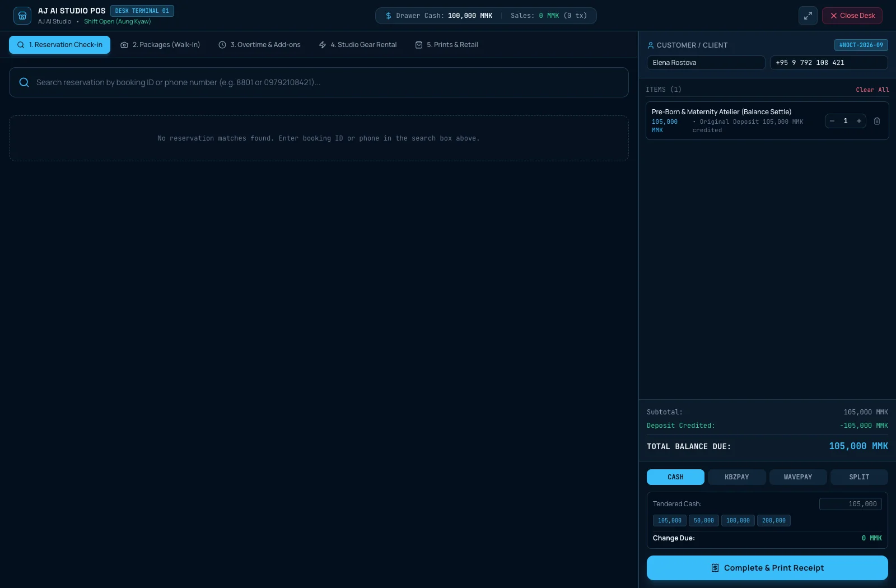Click the #NOCT-2026-09 booking tag

861,45
